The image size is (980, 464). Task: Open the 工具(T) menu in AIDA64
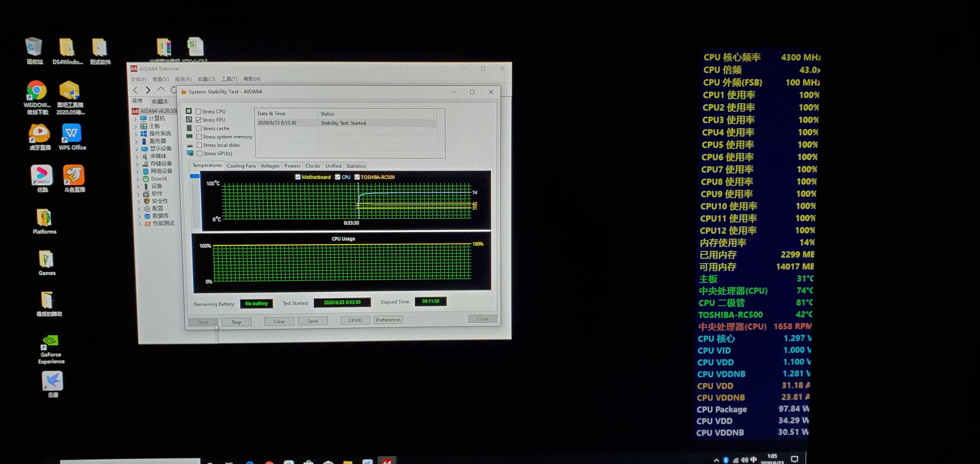229,79
